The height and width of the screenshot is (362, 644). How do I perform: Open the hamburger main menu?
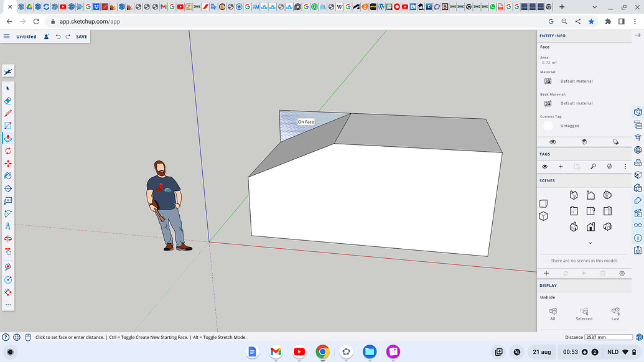tap(6, 37)
